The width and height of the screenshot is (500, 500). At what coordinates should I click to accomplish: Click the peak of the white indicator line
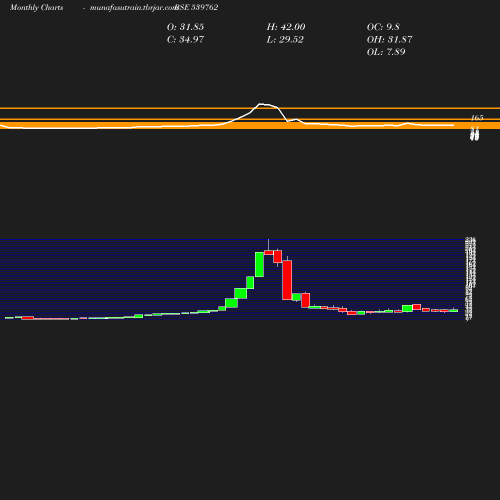tap(260, 104)
